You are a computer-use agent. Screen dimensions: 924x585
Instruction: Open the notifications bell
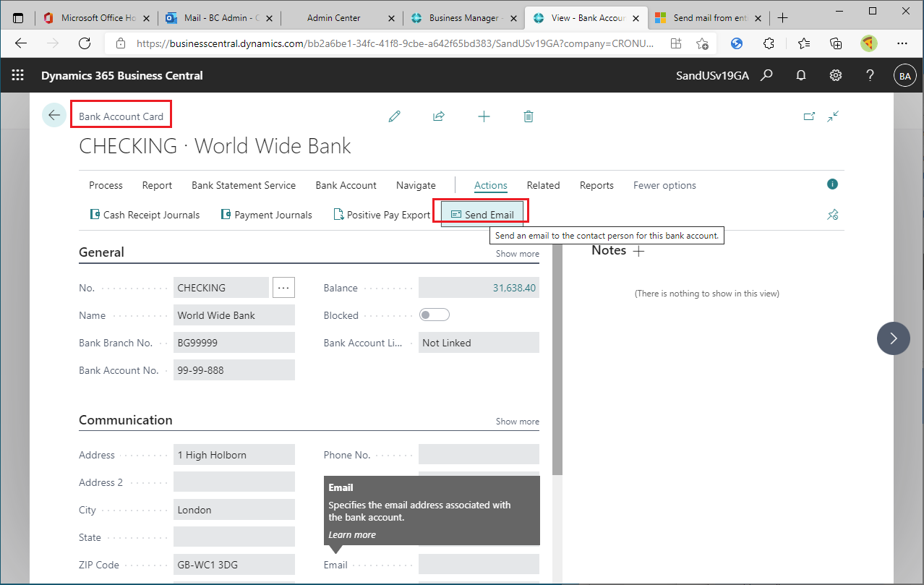800,74
